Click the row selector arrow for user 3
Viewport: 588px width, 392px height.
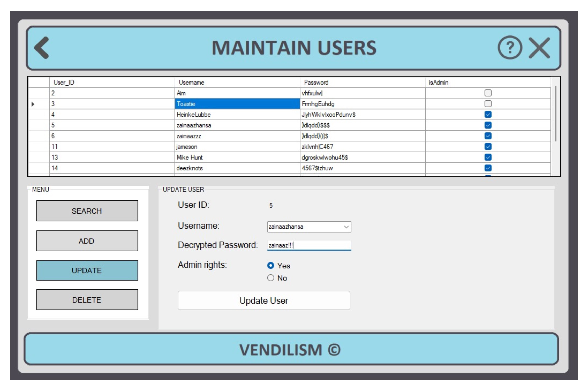33,104
